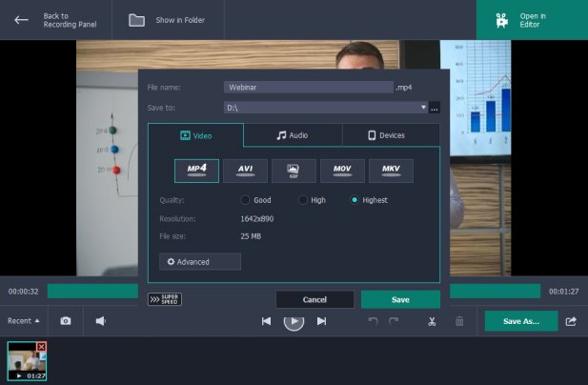Click the Save button in dialog
588x385 pixels.
point(400,299)
